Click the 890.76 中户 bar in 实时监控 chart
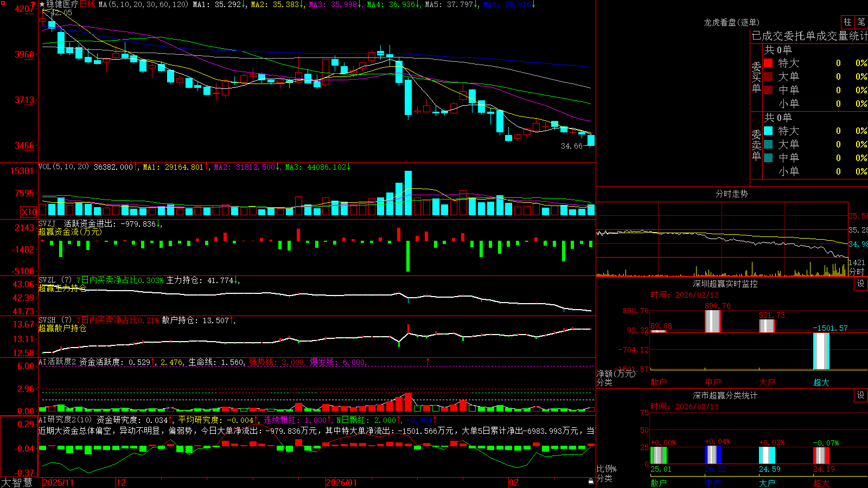 (x=712, y=321)
